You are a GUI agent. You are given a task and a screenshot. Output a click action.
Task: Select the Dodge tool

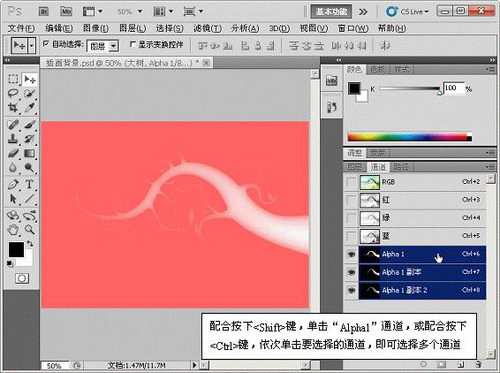coord(30,167)
